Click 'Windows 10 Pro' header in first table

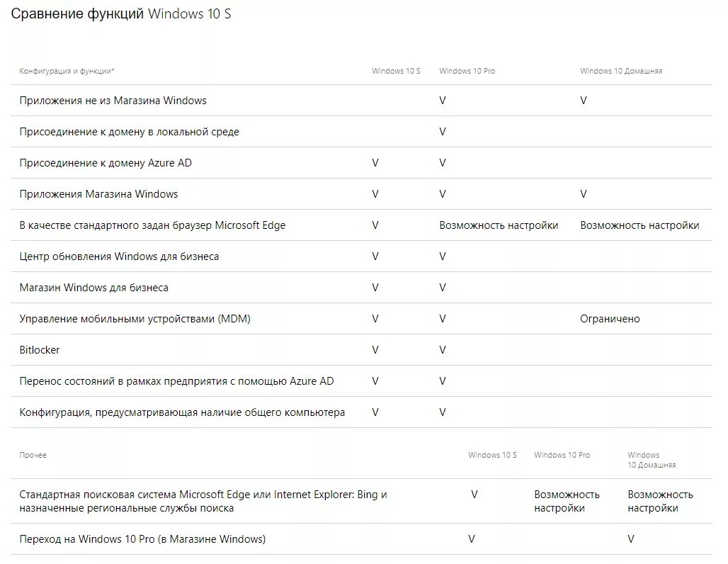click(467, 71)
